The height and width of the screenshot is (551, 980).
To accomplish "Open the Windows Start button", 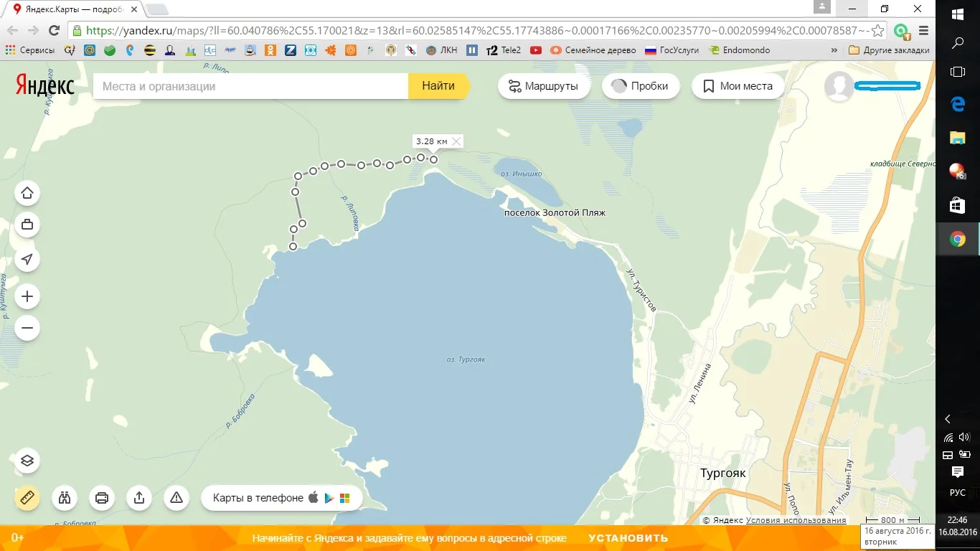I will (x=958, y=14).
